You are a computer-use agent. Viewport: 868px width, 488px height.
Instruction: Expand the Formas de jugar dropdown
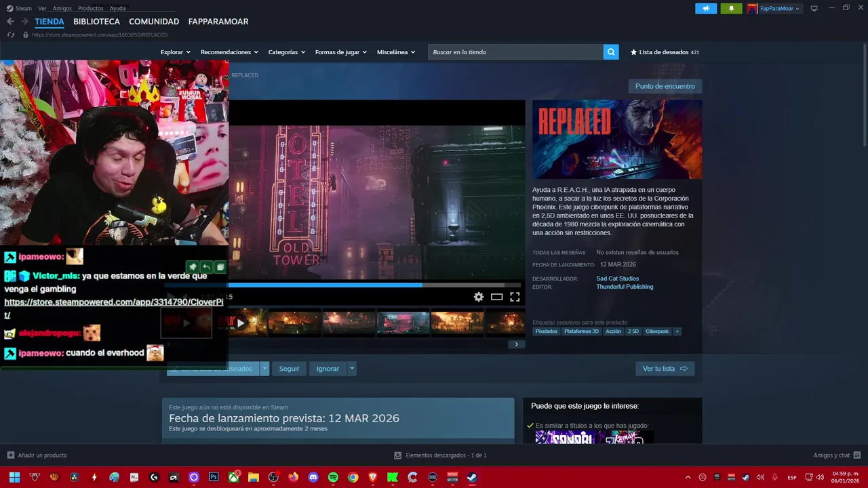(x=340, y=52)
